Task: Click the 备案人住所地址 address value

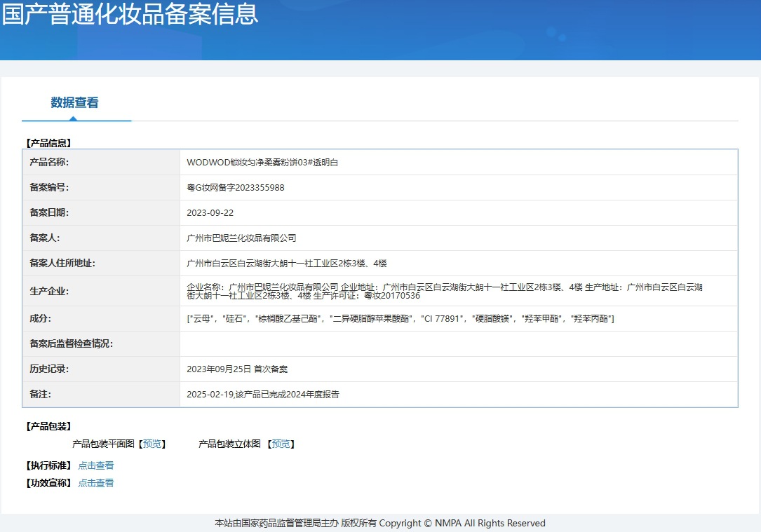Action: click(x=287, y=264)
